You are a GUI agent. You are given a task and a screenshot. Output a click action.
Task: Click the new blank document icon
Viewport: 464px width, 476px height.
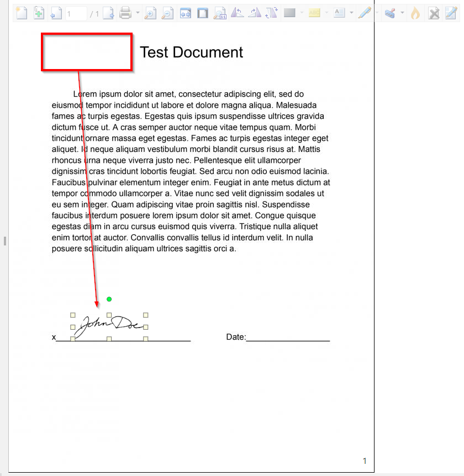tap(22, 13)
